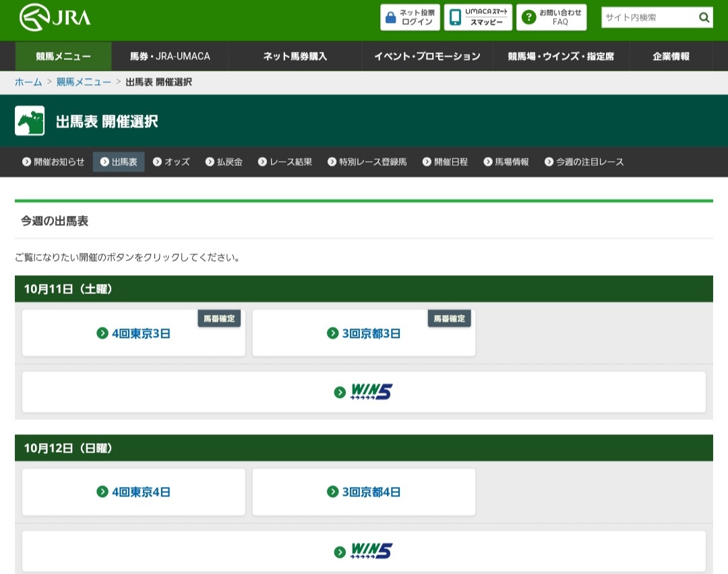
Task: Click green arrow icon beside 4回東京3日
Action: [102, 333]
